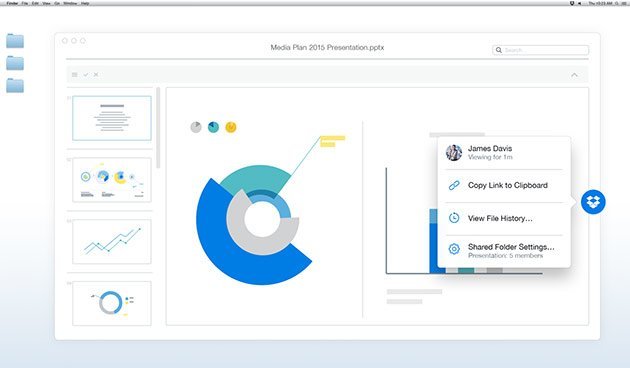Open the Help menu

click(x=85, y=3)
